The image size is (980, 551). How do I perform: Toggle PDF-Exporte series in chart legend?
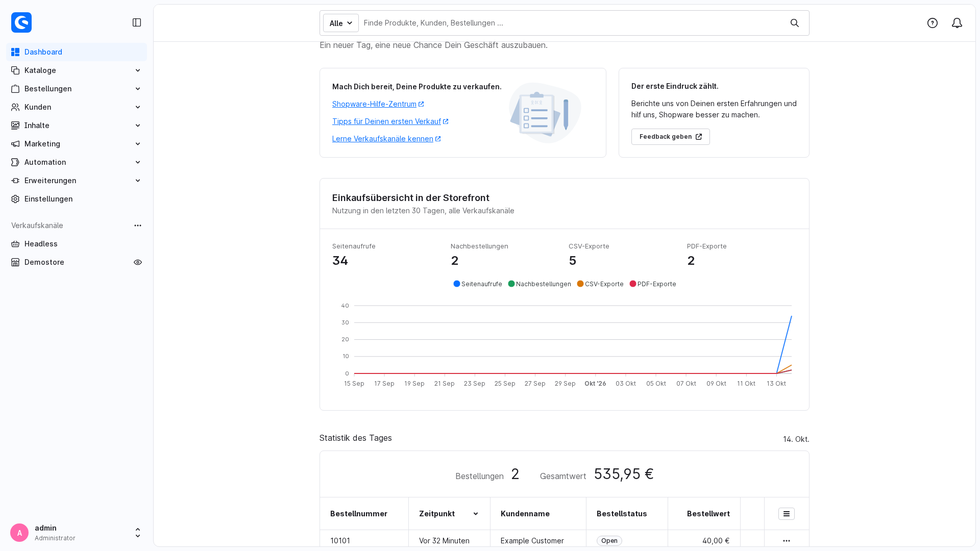click(x=653, y=284)
